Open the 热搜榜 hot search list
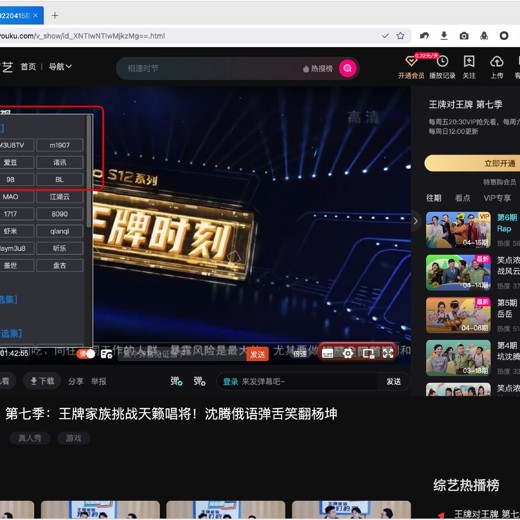This screenshot has width=520, height=520. pyautogui.click(x=318, y=68)
